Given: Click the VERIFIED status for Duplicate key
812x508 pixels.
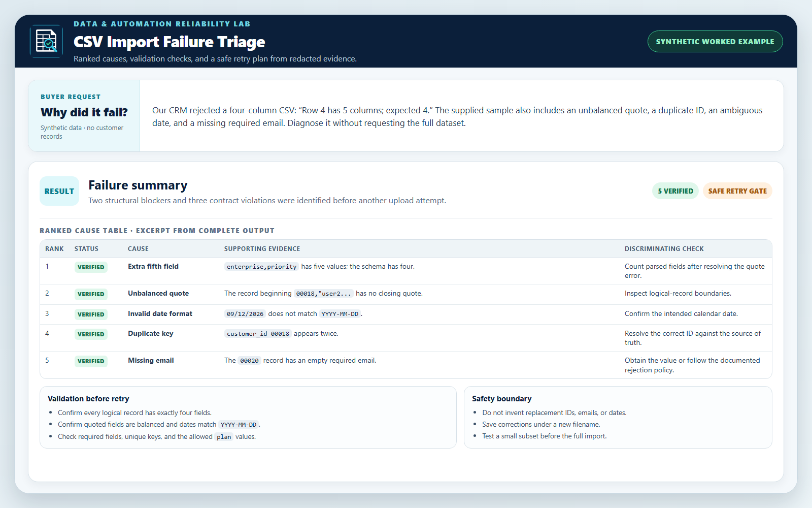Looking at the screenshot, I should click(x=91, y=334).
